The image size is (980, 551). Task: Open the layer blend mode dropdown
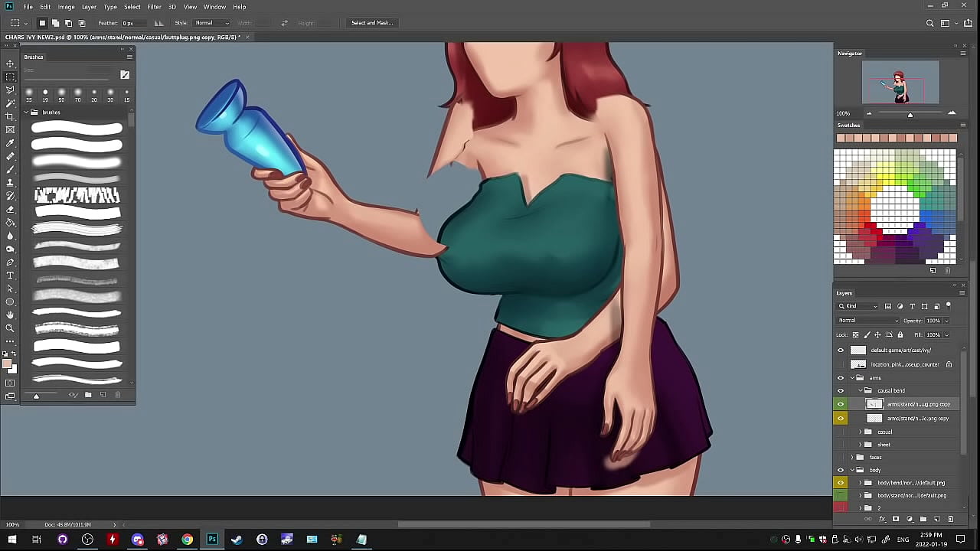pos(867,321)
